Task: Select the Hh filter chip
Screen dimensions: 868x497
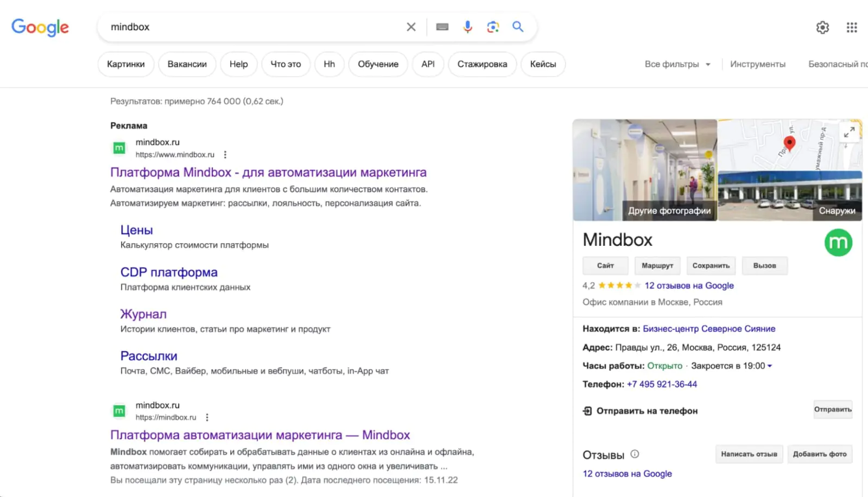Action: 329,64
